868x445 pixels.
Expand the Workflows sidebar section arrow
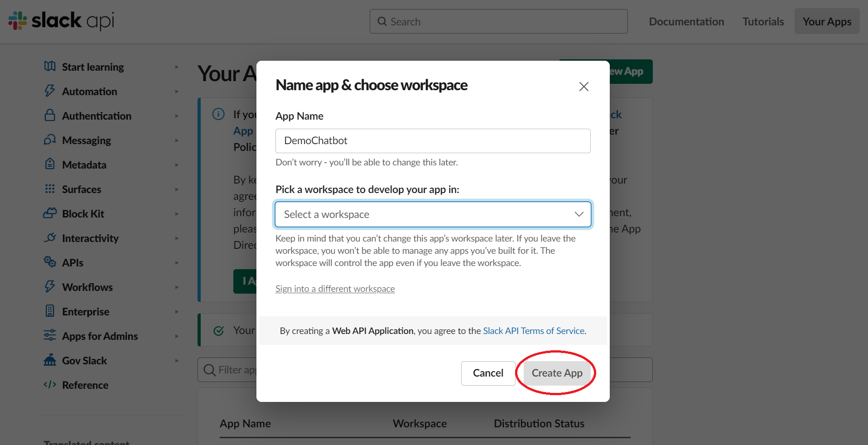177,287
